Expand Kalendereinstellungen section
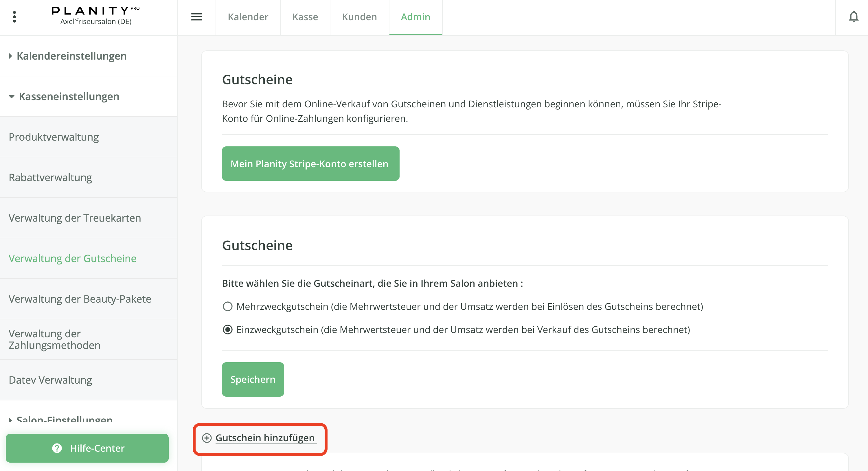The width and height of the screenshot is (868, 471). (71, 56)
